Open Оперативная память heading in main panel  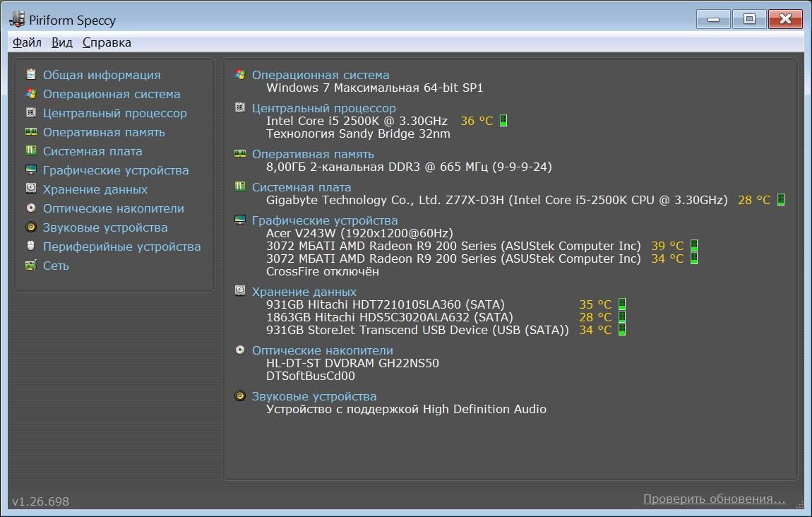[x=313, y=154]
